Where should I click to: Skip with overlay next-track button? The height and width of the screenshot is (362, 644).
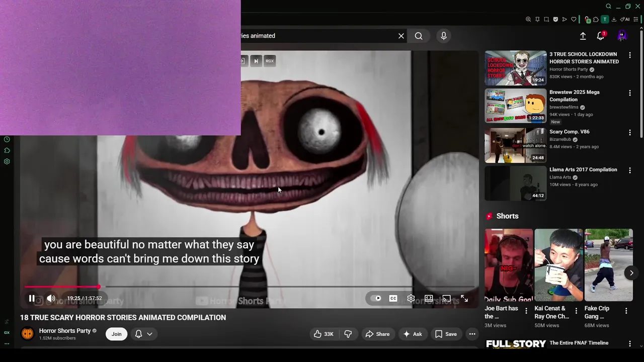(256, 61)
